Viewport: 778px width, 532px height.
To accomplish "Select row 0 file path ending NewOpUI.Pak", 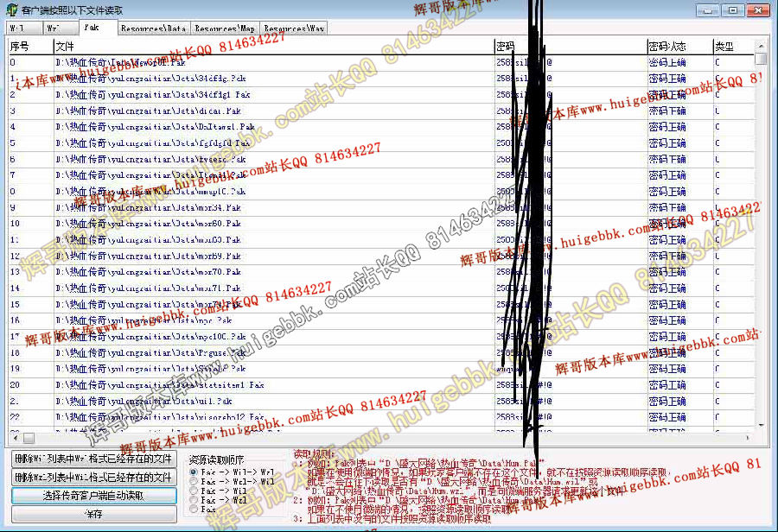I will (x=120, y=62).
